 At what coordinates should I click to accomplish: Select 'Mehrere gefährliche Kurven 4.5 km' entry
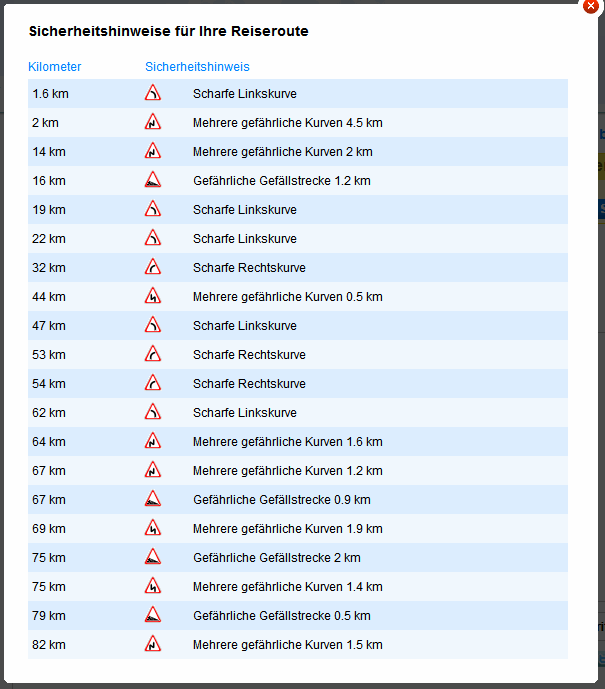click(287, 123)
